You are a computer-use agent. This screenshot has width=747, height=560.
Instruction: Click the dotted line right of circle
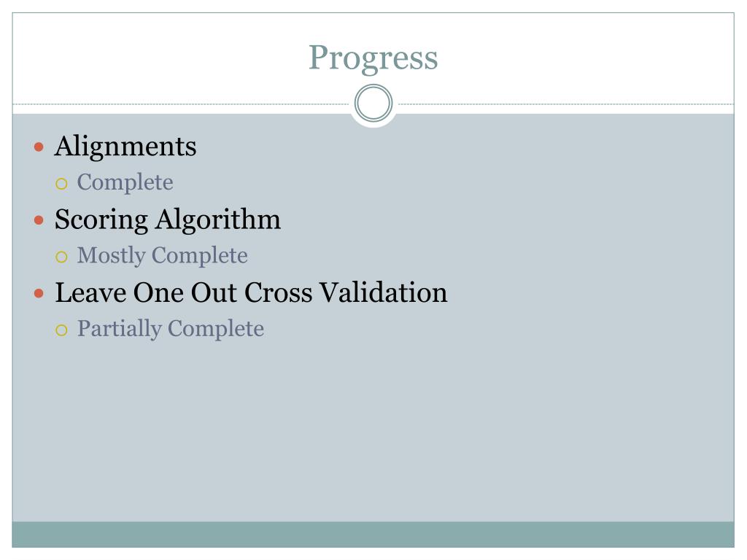click(566, 104)
